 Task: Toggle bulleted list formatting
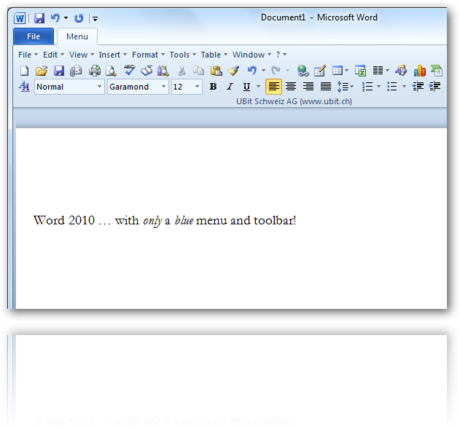[392, 87]
